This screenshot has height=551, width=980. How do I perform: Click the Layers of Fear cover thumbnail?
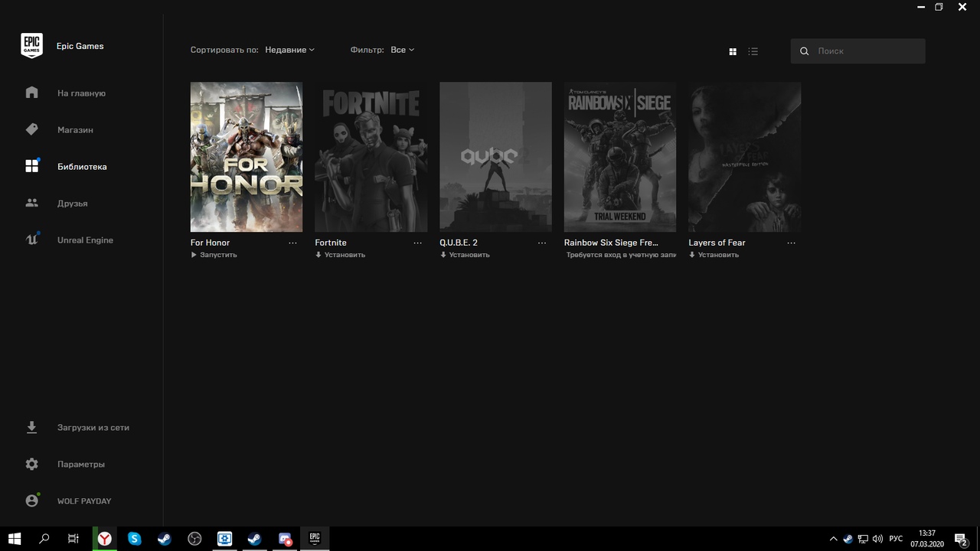pyautogui.click(x=745, y=157)
